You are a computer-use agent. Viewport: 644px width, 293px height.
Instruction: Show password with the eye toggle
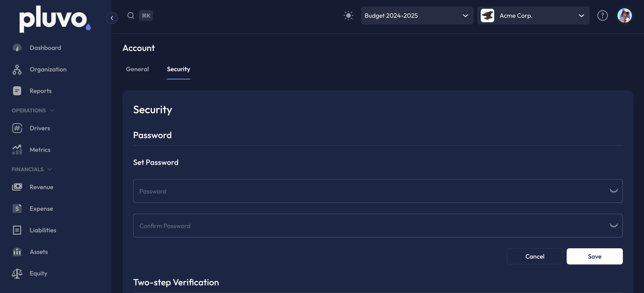click(613, 191)
